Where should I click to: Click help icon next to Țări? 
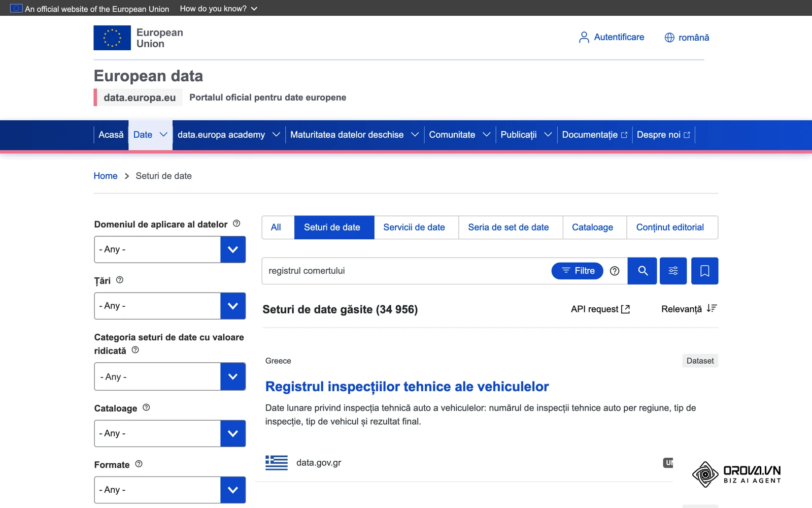[120, 280]
